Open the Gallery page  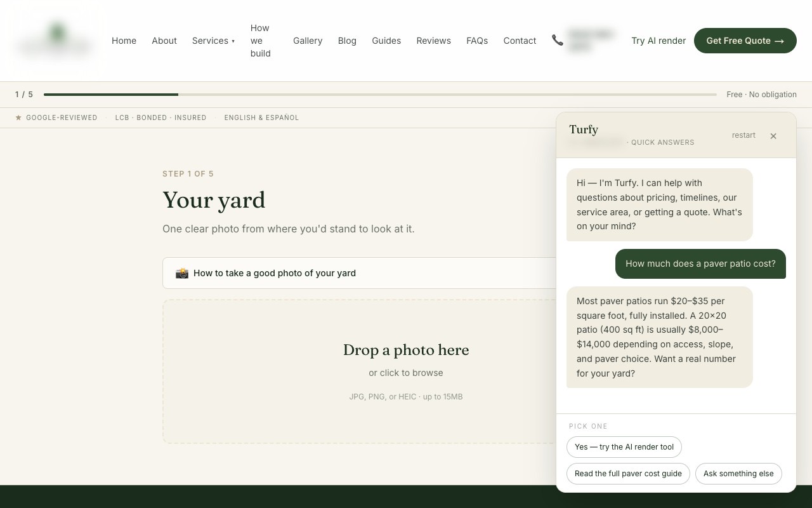pyautogui.click(x=308, y=41)
